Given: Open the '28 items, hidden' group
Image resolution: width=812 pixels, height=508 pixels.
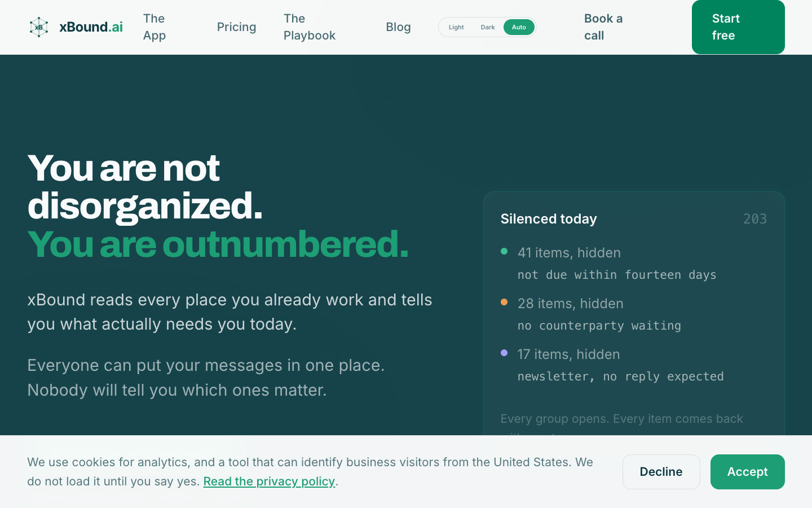Looking at the screenshot, I should click(x=570, y=304).
